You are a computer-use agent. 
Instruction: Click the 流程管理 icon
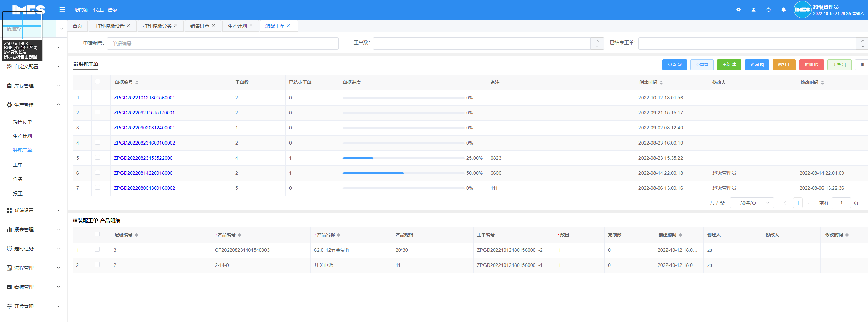click(9, 268)
